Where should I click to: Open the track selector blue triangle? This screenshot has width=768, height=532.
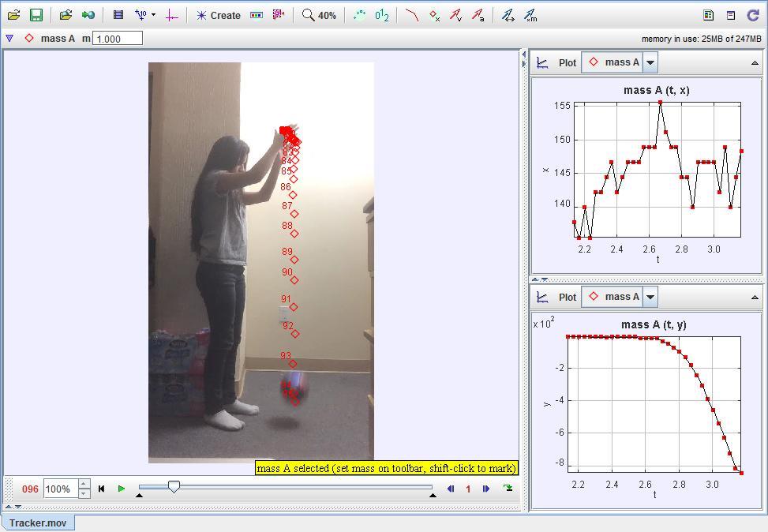coord(9,38)
